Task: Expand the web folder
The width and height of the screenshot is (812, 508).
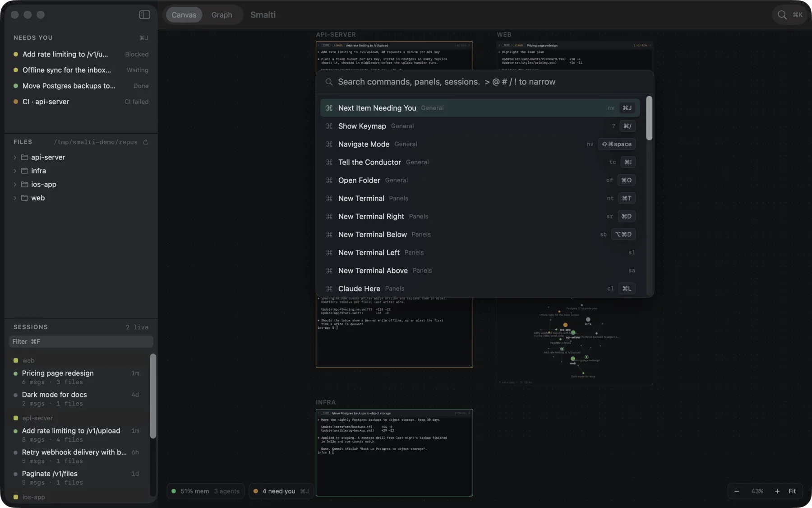Action: pos(15,198)
